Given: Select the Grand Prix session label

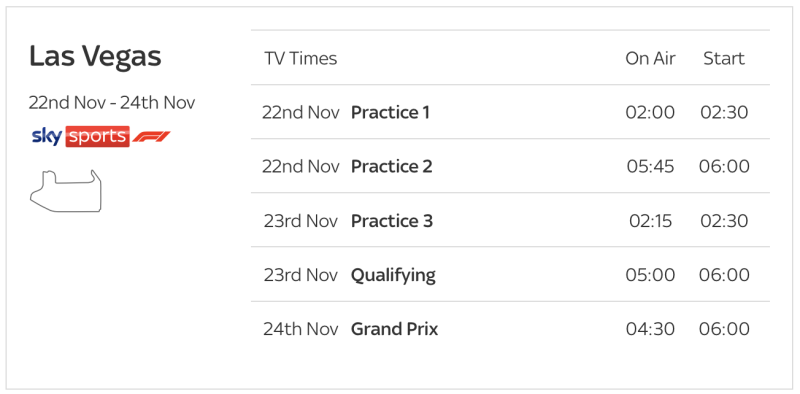Looking at the screenshot, I should pos(394,329).
